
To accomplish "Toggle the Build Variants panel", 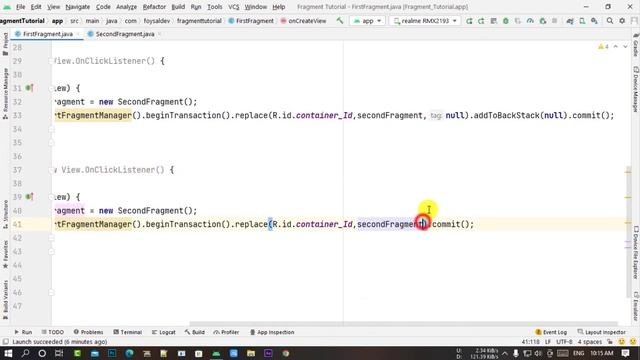I will pos(5,300).
